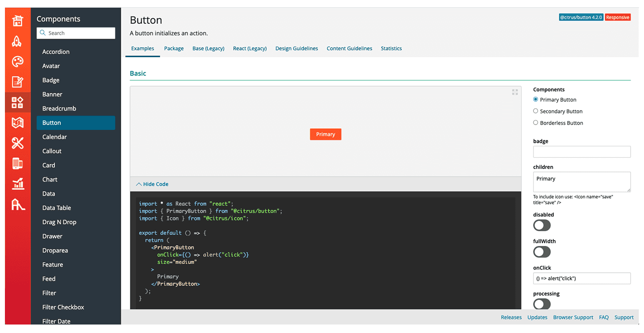
Task: Select the Primary Button radio option
Action: click(535, 100)
